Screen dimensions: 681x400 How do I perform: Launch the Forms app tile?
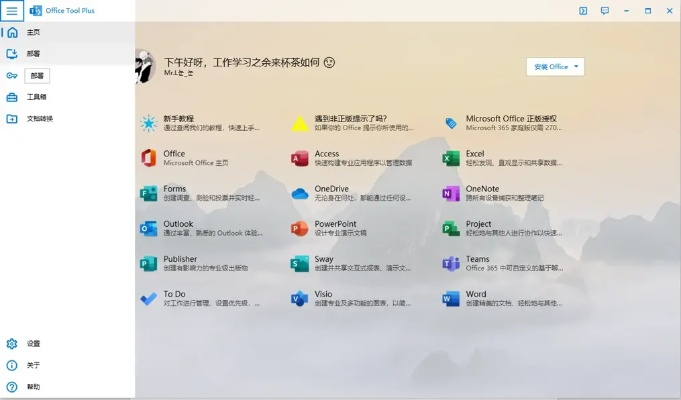tap(200, 193)
